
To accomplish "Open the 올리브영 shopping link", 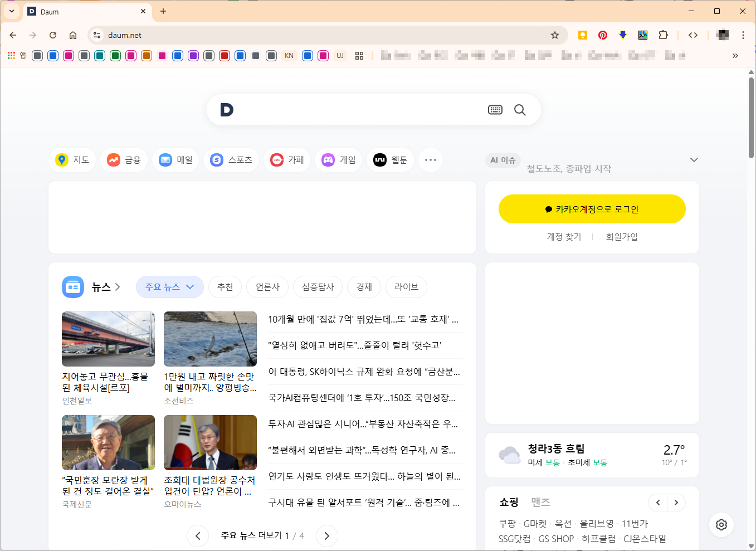I will 597,524.
